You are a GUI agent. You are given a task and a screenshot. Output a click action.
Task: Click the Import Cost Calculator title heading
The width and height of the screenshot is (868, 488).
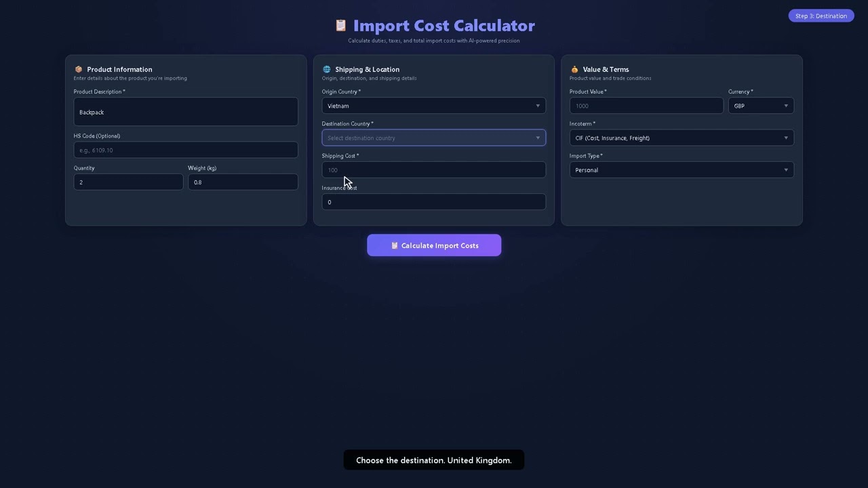[x=444, y=26]
